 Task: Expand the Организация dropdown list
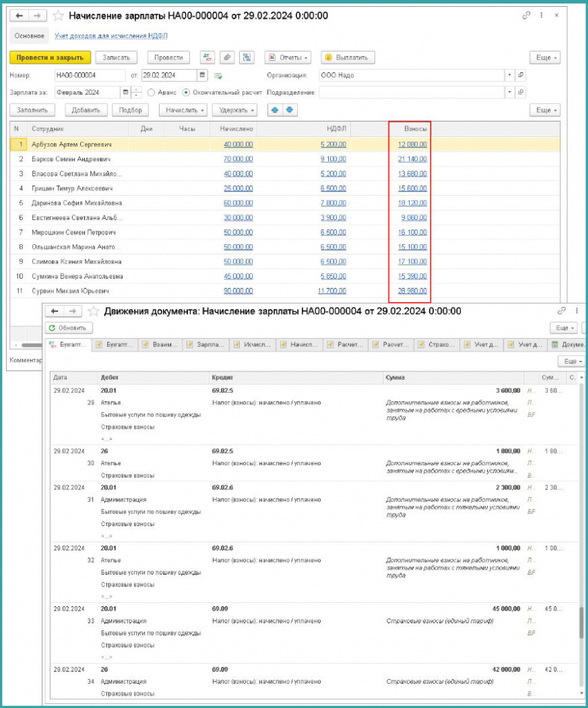point(509,75)
